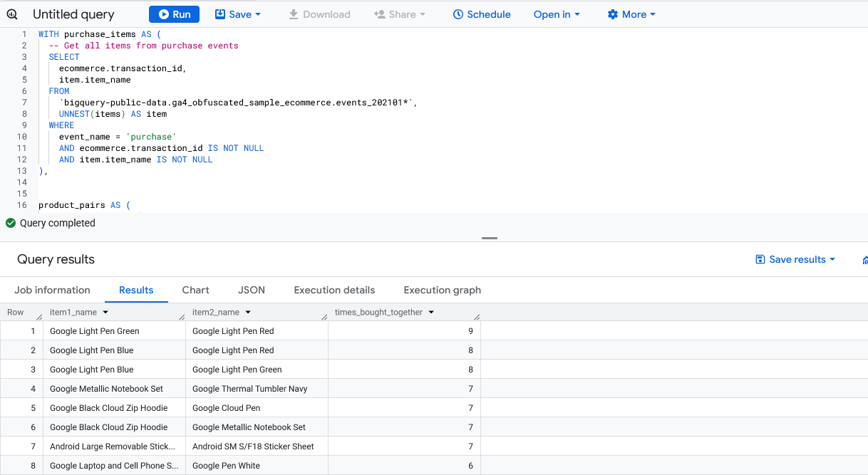Select the Results tab

tap(136, 290)
